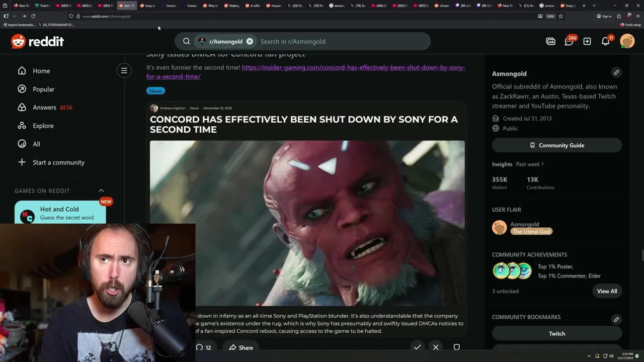Share the Concord post
644x362 pixels.
[x=241, y=347]
